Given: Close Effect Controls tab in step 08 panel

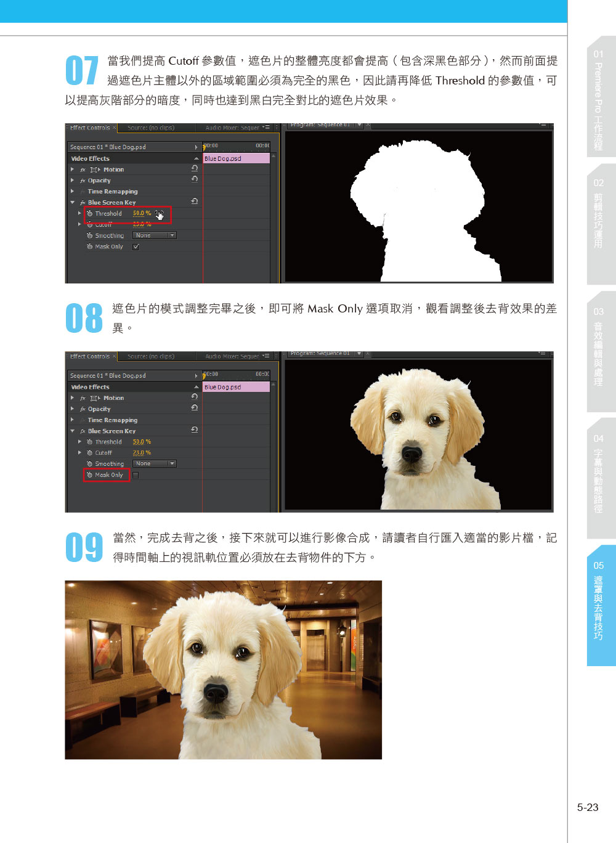Looking at the screenshot, I should [114, 356].
